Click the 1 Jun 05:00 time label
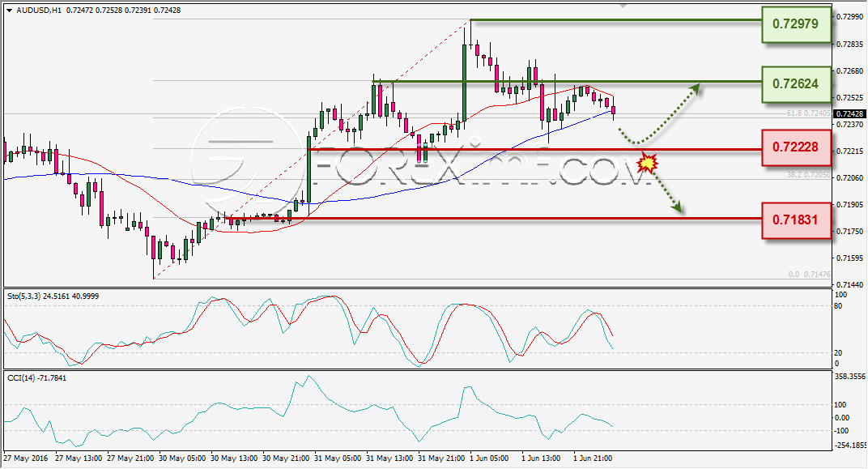Screen dimensions: 868x469 click(x=489, y=458)
